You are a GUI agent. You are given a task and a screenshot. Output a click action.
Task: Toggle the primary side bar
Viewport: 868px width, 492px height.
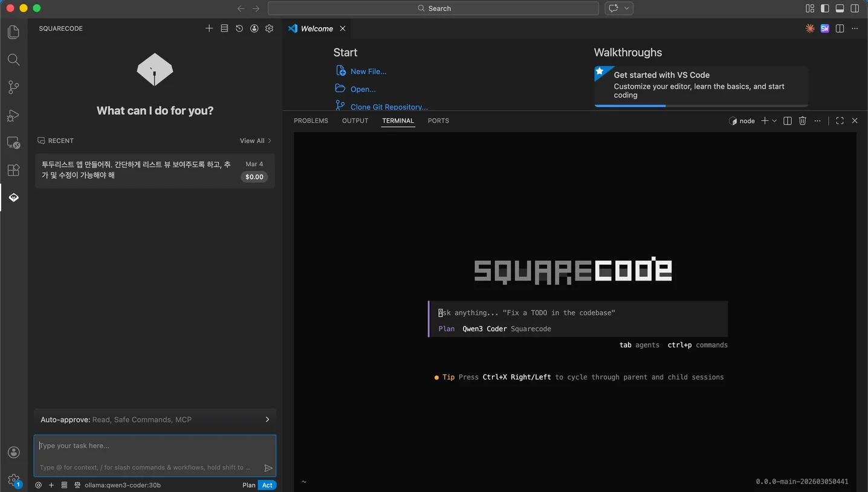point(825,8)
